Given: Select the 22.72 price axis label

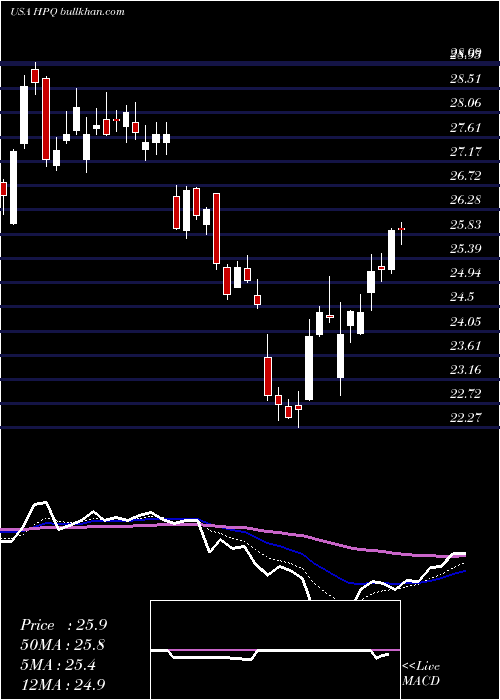Looking at the screenshot, I should pos(466,394).
